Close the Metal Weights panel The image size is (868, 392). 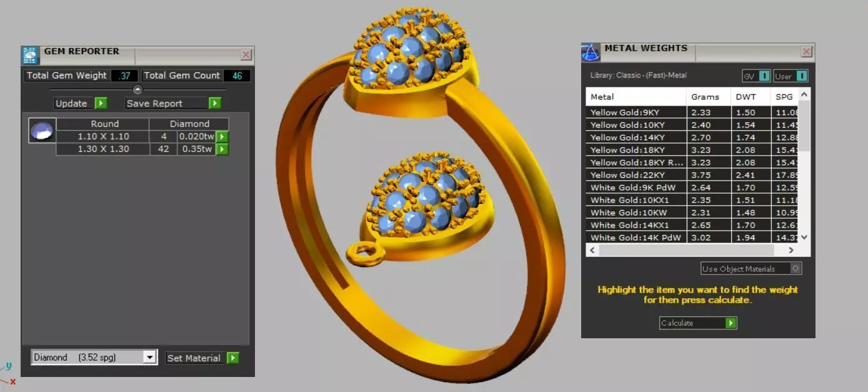[x=807, y=52]
